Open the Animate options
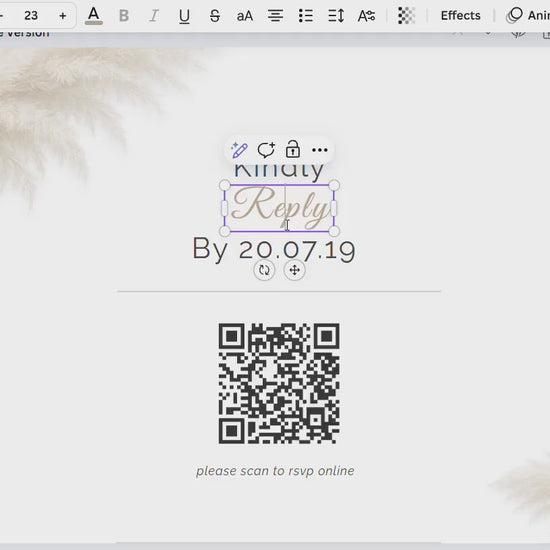The image size is (550, 550). 528,15
